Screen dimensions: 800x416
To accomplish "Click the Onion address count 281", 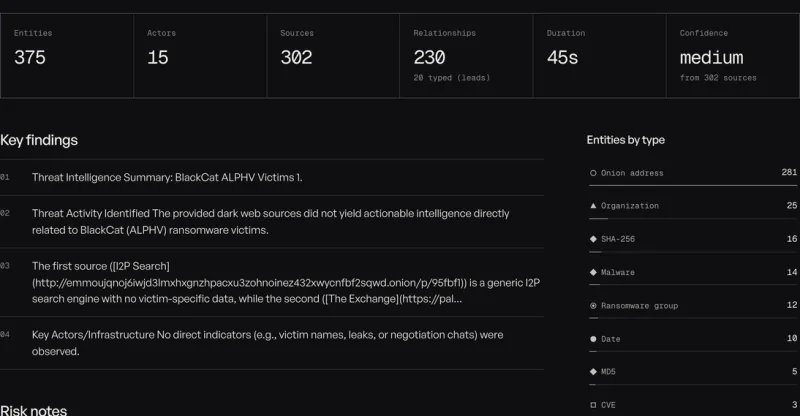I will click(x=789, y=173).
